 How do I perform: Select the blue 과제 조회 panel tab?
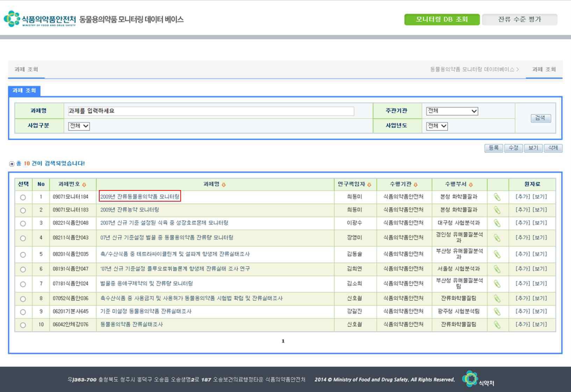pyautogui.click(x=24, y=91)
